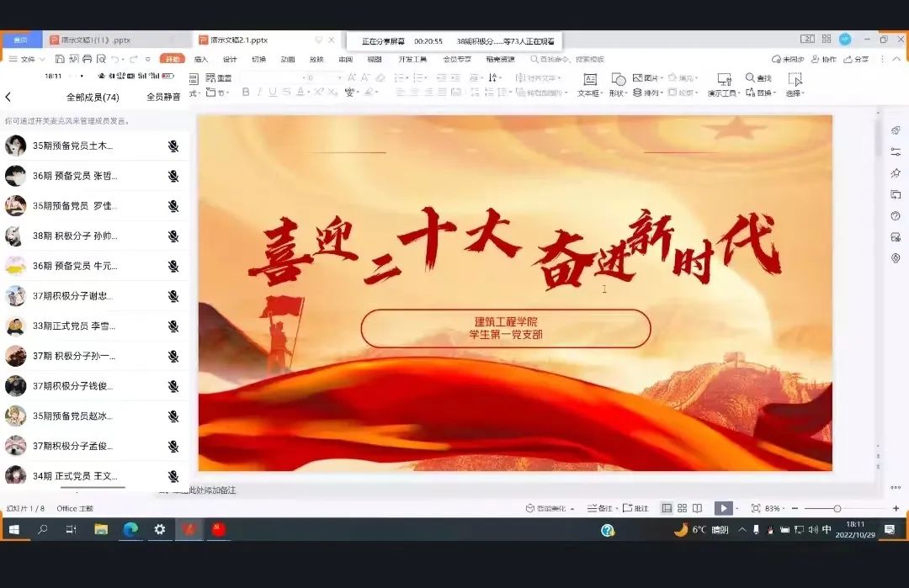Image resolution: width=909 pixels, height=588 pixels.
Task: Unmute 36期 预备党员 牛元 member
Action: [x=173, y=267]
